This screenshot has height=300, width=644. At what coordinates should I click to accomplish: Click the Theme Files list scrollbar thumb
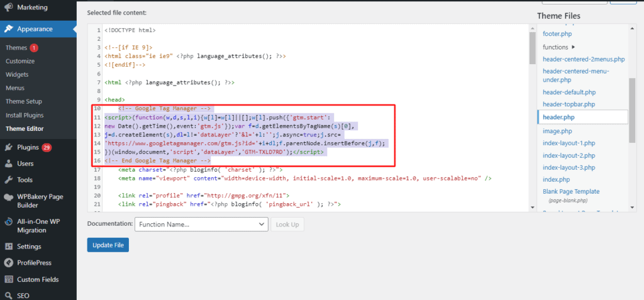click(x=632, y=110)
